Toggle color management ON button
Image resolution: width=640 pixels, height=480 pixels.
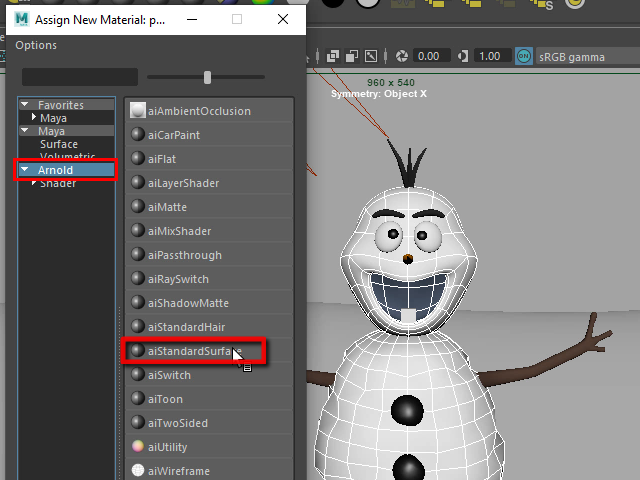click(x=524, y=56)
